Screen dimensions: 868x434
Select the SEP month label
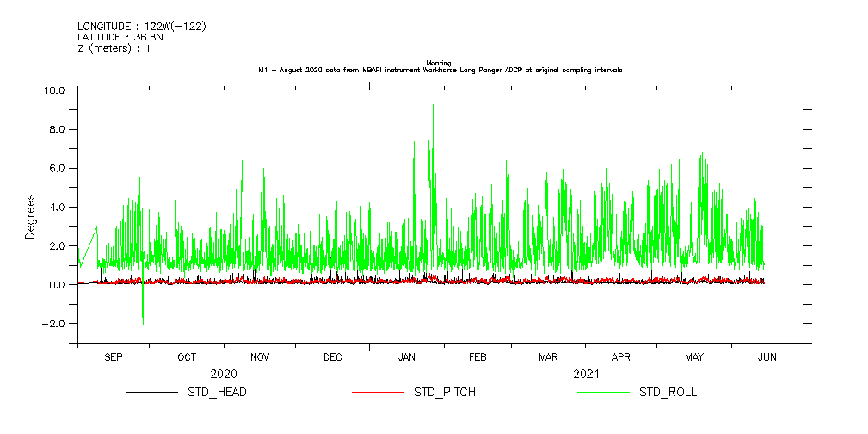click(x=114, y=356)
